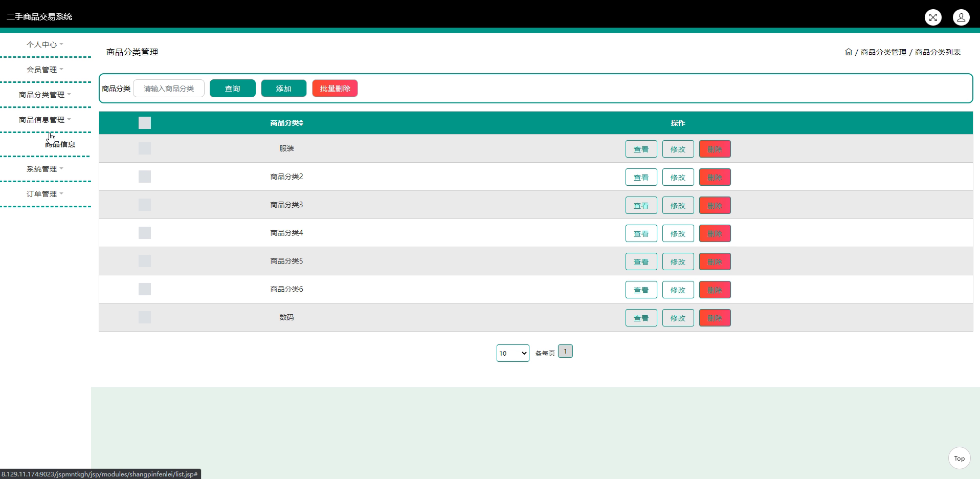The width and height of the screenshot is (980, 479).
Task: Check the box for 商品分类6
Action: pyautogui.click(x=145, y=289)
